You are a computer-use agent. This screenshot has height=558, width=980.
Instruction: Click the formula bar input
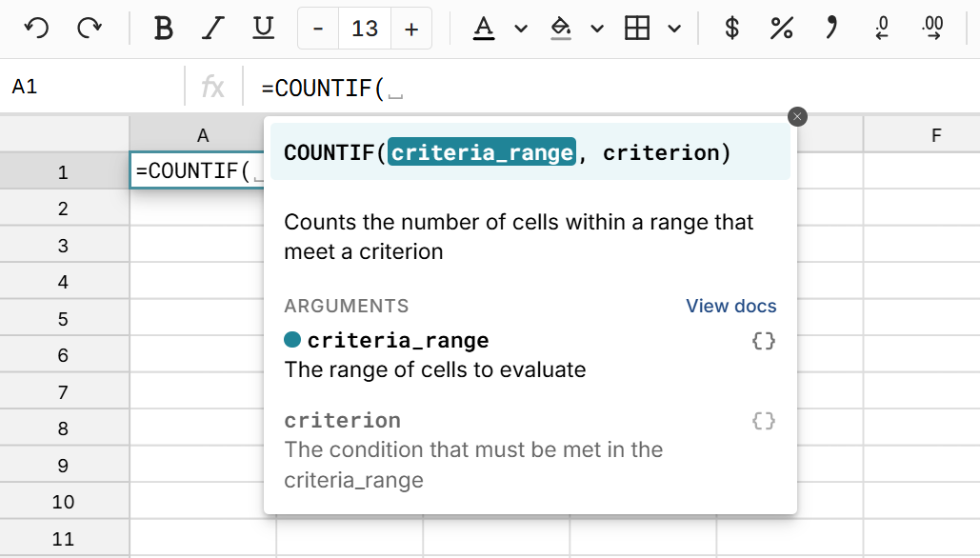[x=610, y=88]
